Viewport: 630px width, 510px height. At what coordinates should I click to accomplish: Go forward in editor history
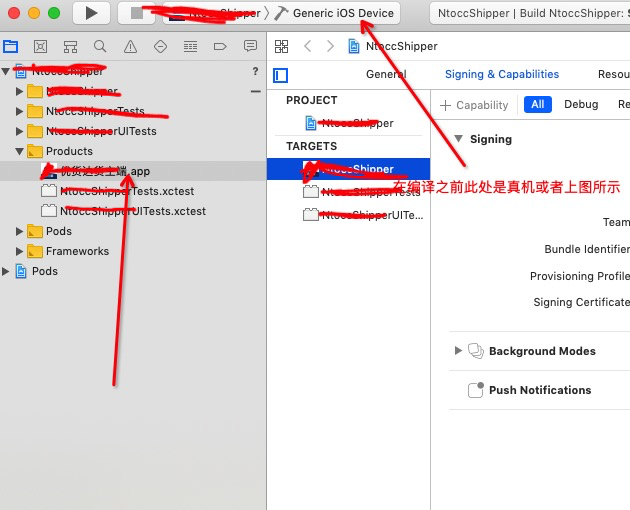[x=330, y=46]
